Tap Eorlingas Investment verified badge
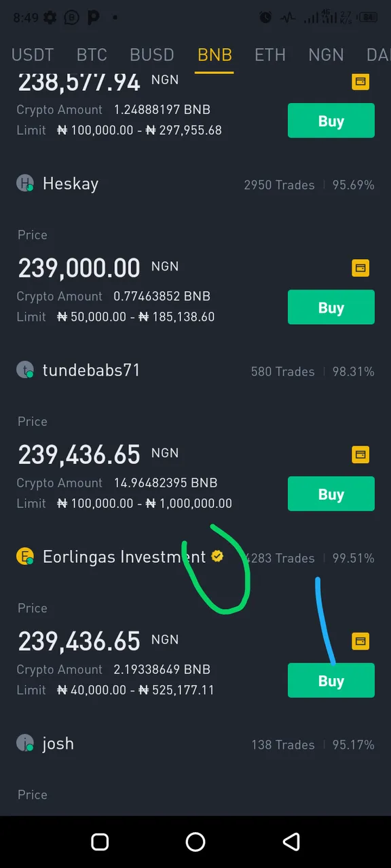Image resolution: width=391 pixels, height=868 pixels. (x=217, y=556)
